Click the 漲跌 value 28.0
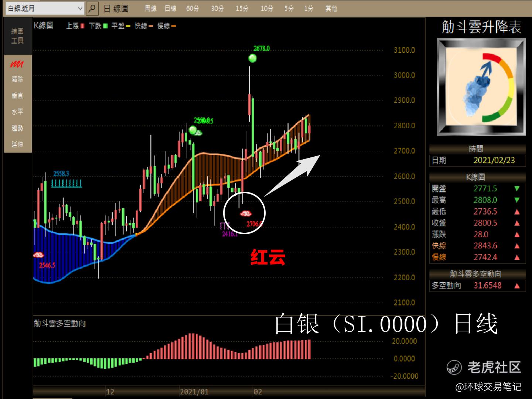 (481, 234)
